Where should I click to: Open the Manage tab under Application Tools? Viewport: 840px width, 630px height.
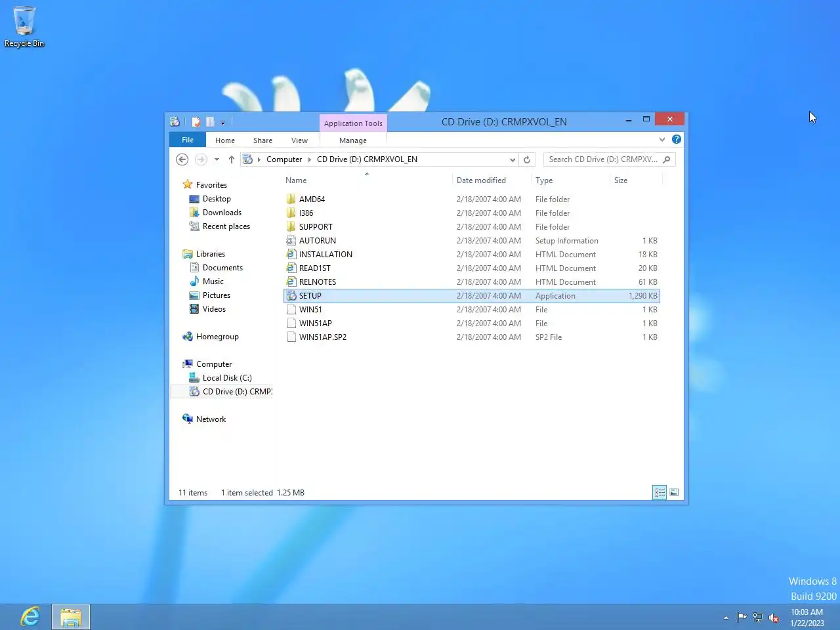pyautogui.click(x=353, y=140)
